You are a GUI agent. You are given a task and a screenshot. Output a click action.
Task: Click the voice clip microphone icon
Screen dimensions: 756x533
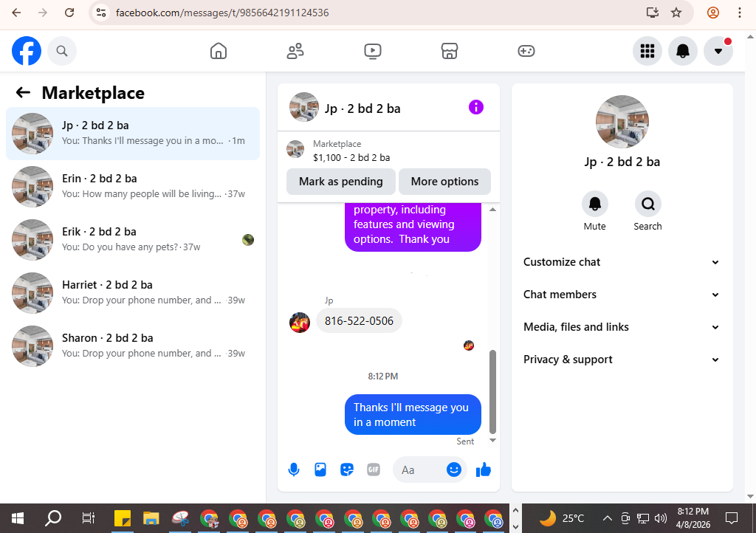pos(294,470)
